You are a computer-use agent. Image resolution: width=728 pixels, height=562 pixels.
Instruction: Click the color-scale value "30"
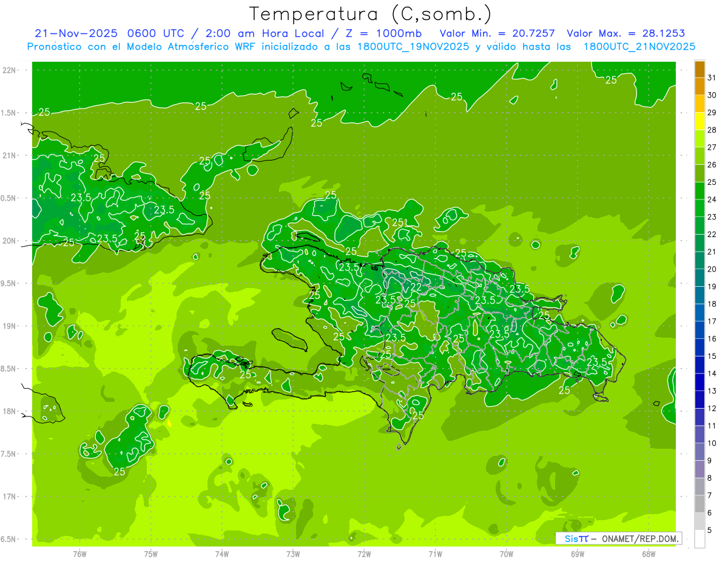click(x=712, y=95)
